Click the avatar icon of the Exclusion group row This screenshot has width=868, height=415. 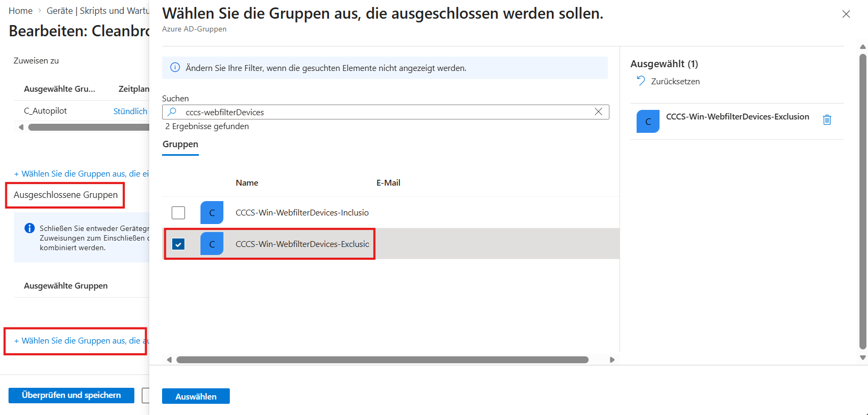[212, 244]
